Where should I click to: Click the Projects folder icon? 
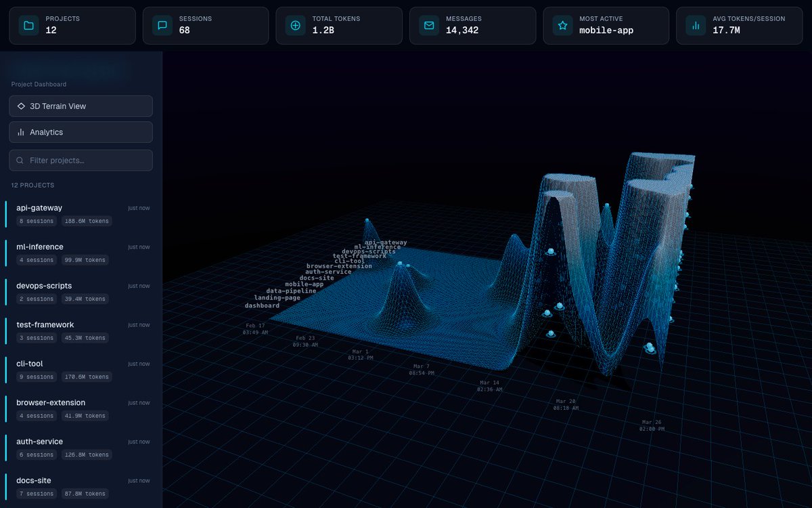coord(28,26)
